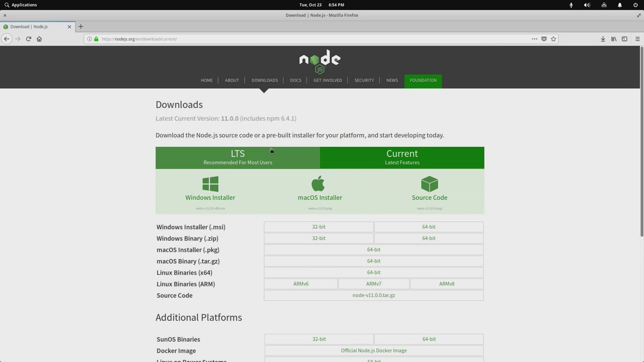Open the NEWS navigation item
This screenshot has width=644, height=362.
(x=392, y=80)
